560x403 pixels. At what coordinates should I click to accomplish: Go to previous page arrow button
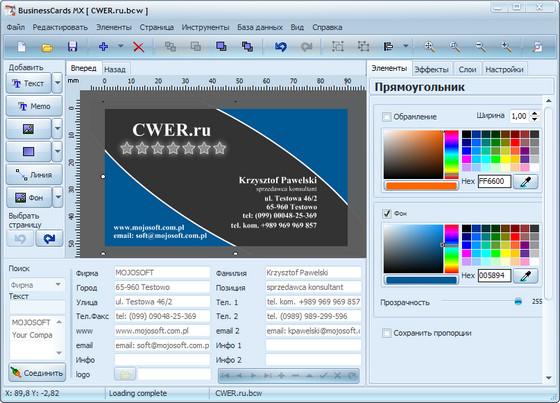pyautogui.click(x=20, y=239)
